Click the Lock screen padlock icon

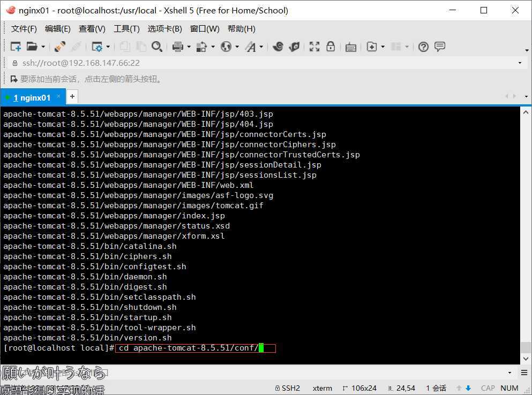point(331,47)
